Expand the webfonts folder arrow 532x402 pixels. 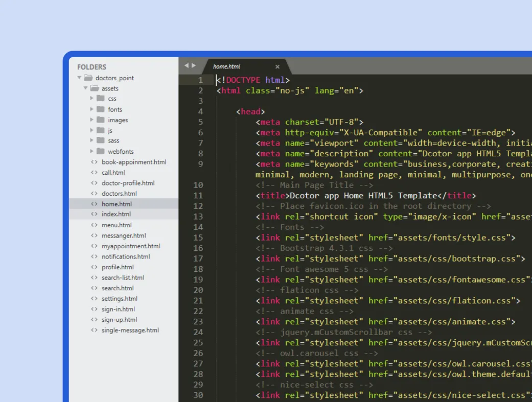click(92, 151)
